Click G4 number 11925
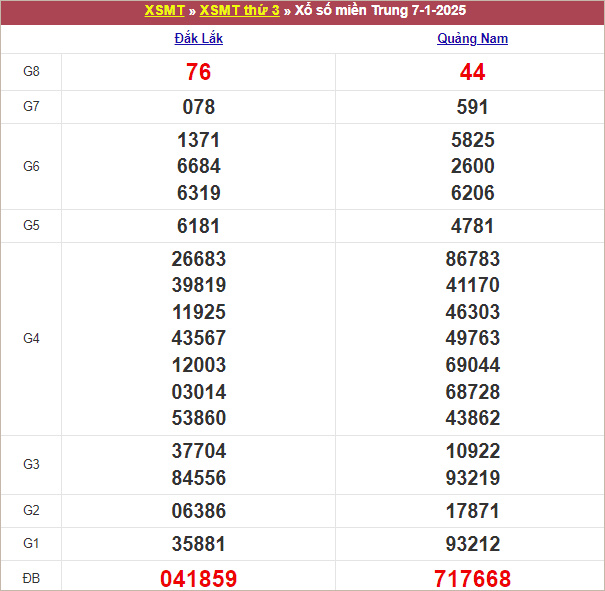Screen dimensions: 605x591 (198, 312)
